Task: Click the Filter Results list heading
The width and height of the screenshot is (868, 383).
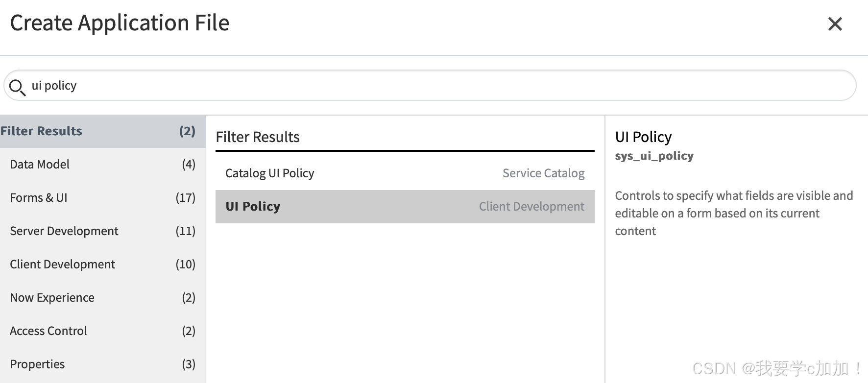Action: 258,137
